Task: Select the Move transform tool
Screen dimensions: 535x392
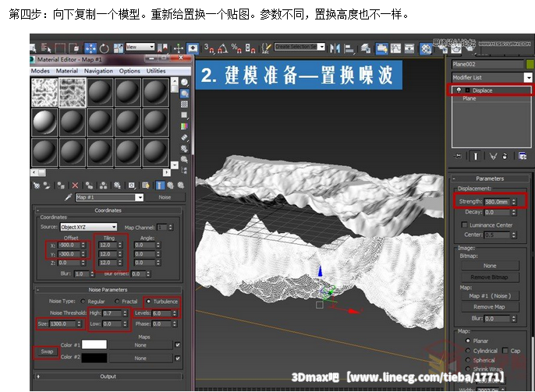Action: (90, 48)
